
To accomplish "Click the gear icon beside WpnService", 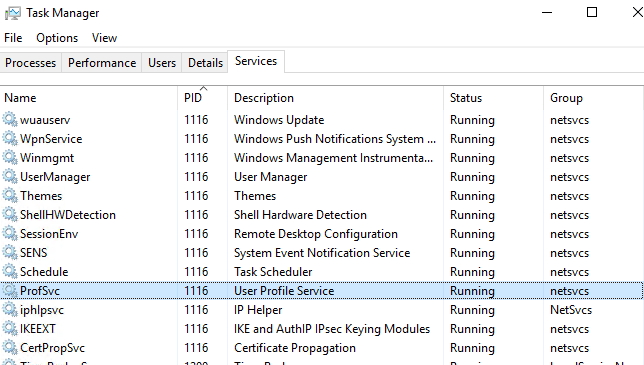I will (10, 138).
